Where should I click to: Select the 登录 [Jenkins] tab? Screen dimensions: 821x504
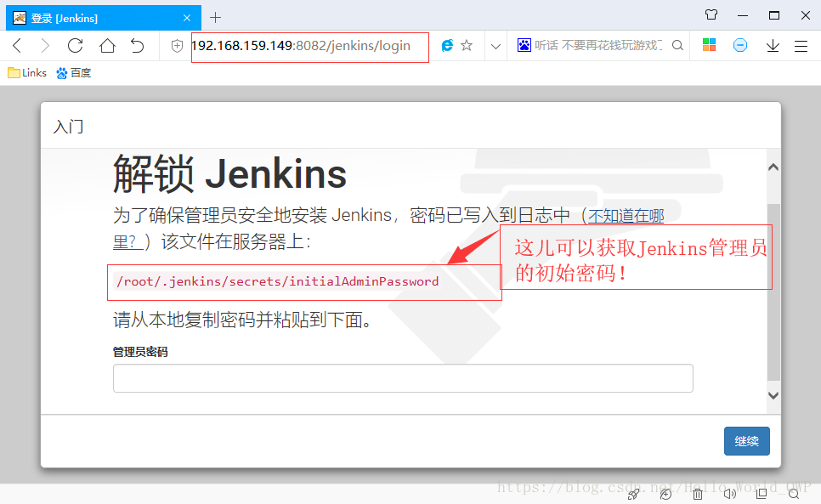103,18
